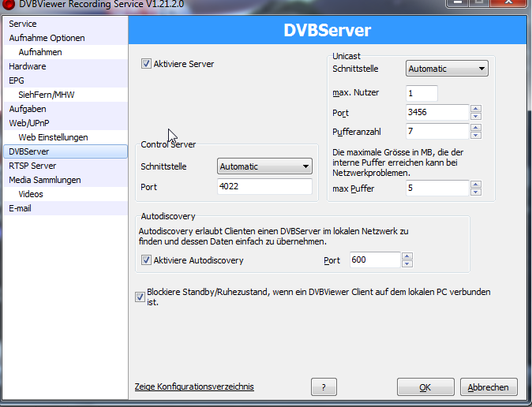532x407 pixels.
Task: Decrease the Pufferanzahl value
Action: pyautogui.click(x=475, y=135)
